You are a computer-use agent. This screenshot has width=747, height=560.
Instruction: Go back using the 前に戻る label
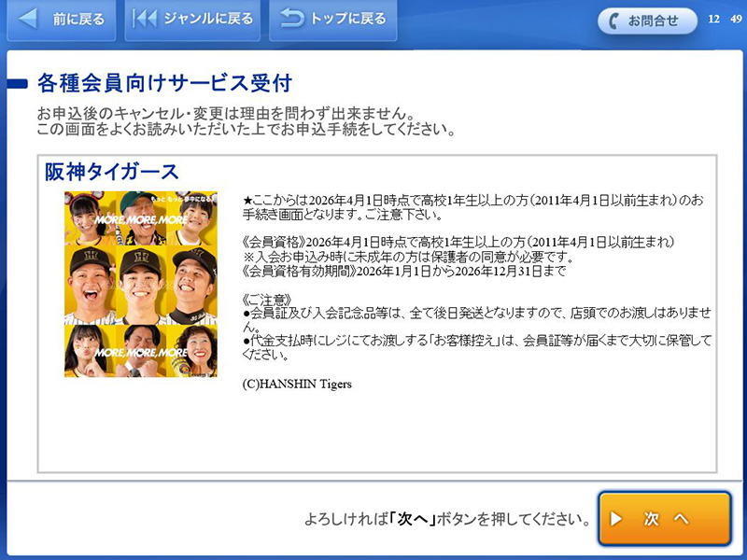pos(78,19)
